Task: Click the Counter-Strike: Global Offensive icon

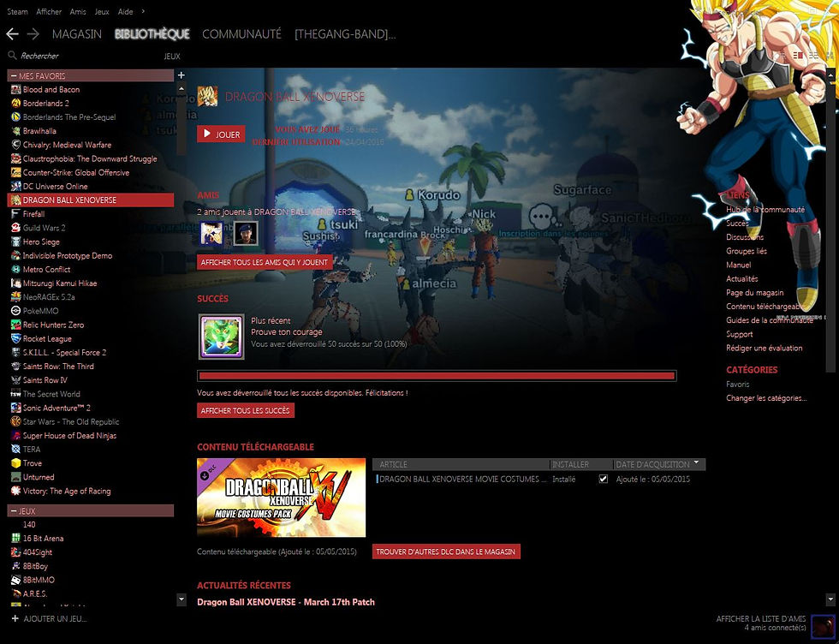Action: tap(16, 172)
